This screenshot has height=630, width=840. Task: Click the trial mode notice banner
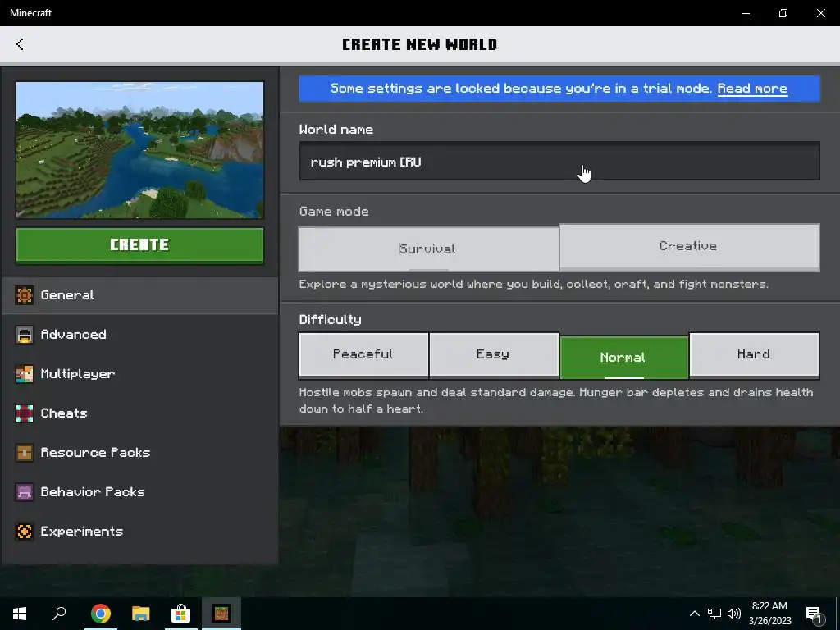559,89
